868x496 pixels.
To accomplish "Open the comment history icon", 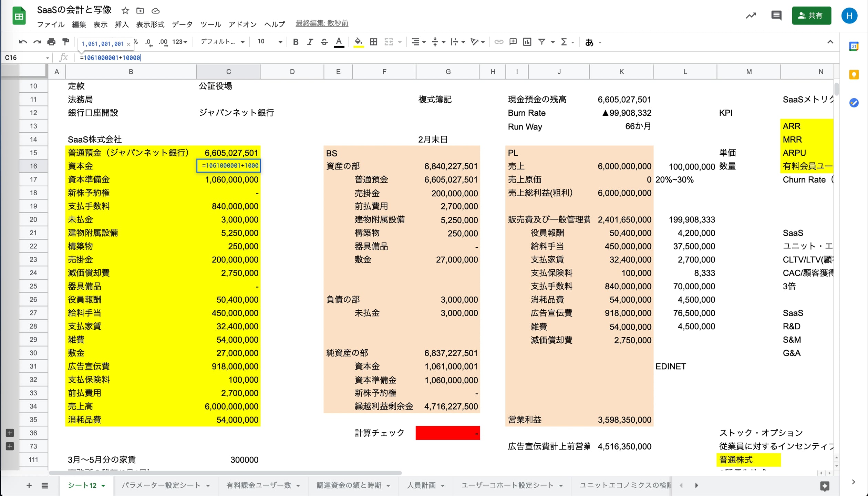I will pos(776,15).
